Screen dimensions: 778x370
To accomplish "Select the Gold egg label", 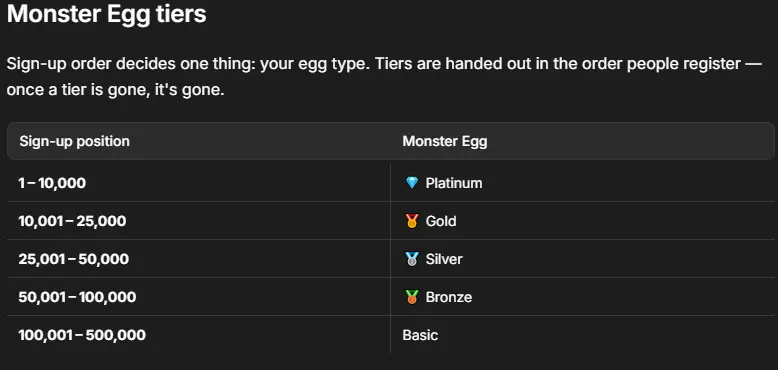I will point(441,221).
